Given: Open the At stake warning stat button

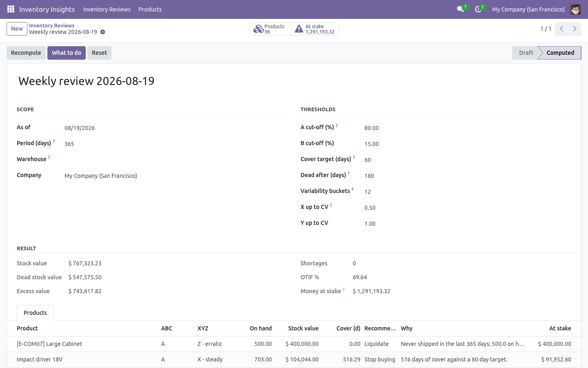Looking at the screenshot, I should click(315, 29).
